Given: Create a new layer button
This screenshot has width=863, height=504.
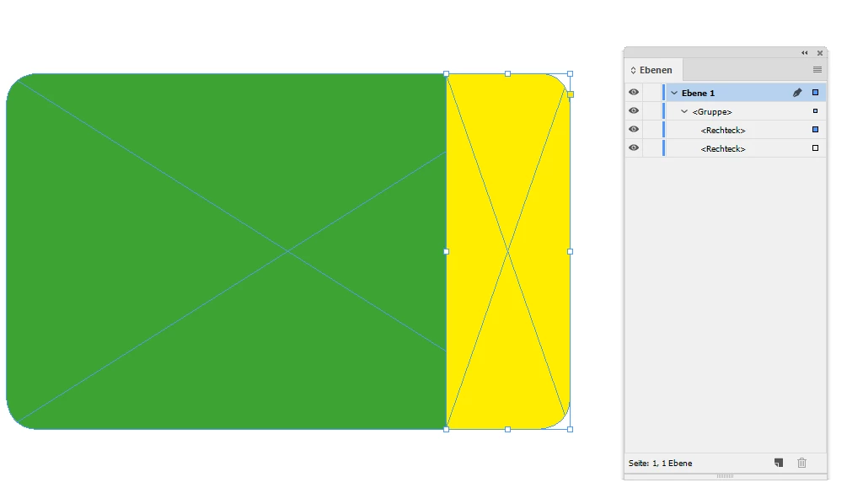Looking at the screenshot, I should [779, 463].
